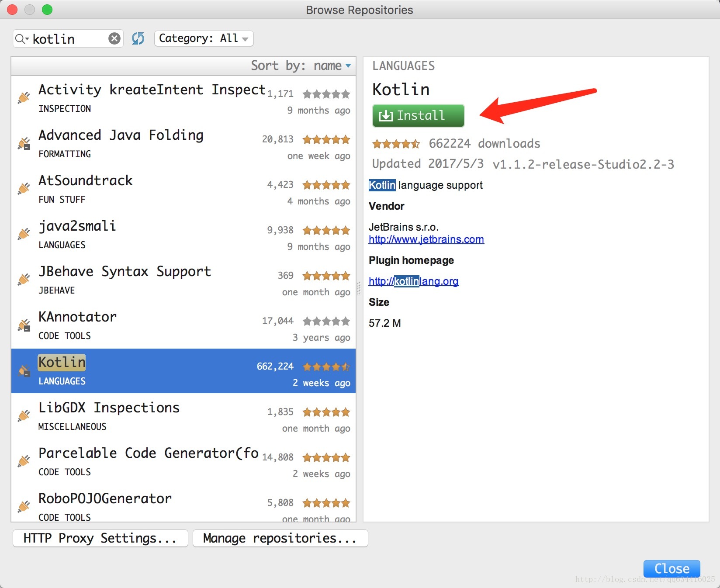Screen dimensions: 720x588
Task: Open the Category: All dropdown
Action: tap(204, 38)
